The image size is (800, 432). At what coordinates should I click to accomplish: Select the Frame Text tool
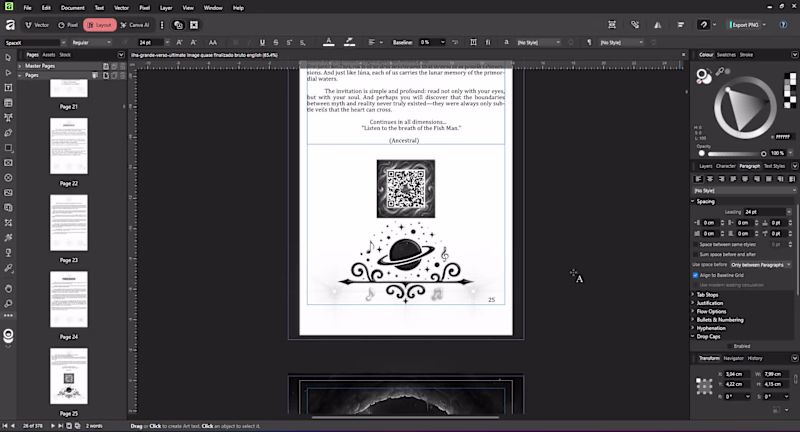click(x=8, y=88)
